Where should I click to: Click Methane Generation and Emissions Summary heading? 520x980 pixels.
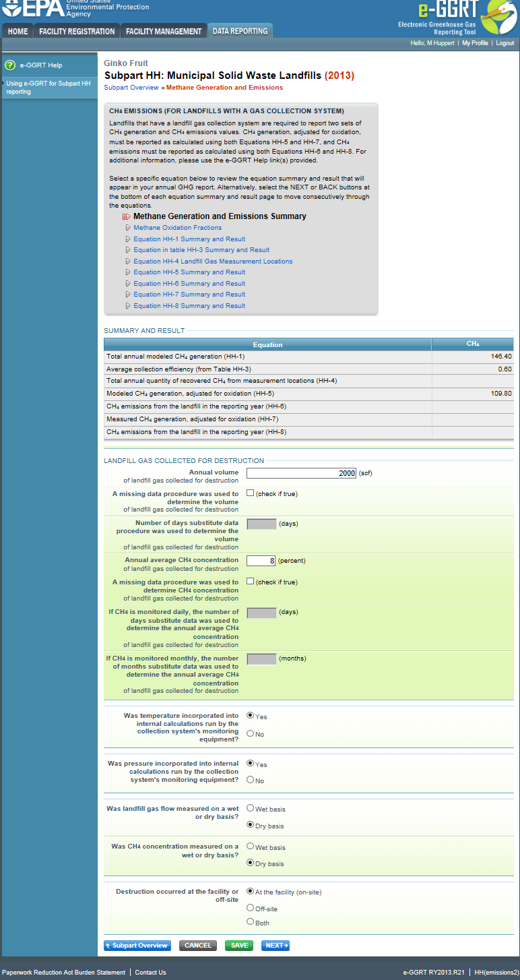(220, 217)
